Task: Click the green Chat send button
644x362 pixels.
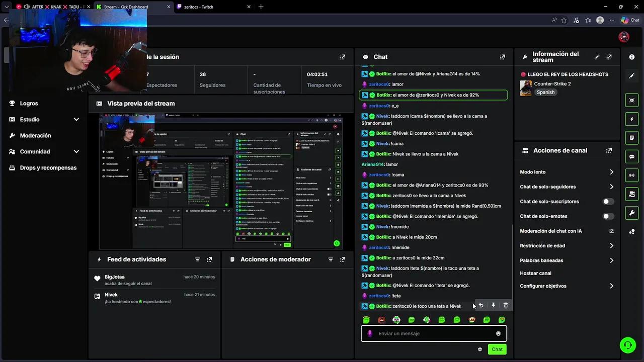Action: [497, 349]
